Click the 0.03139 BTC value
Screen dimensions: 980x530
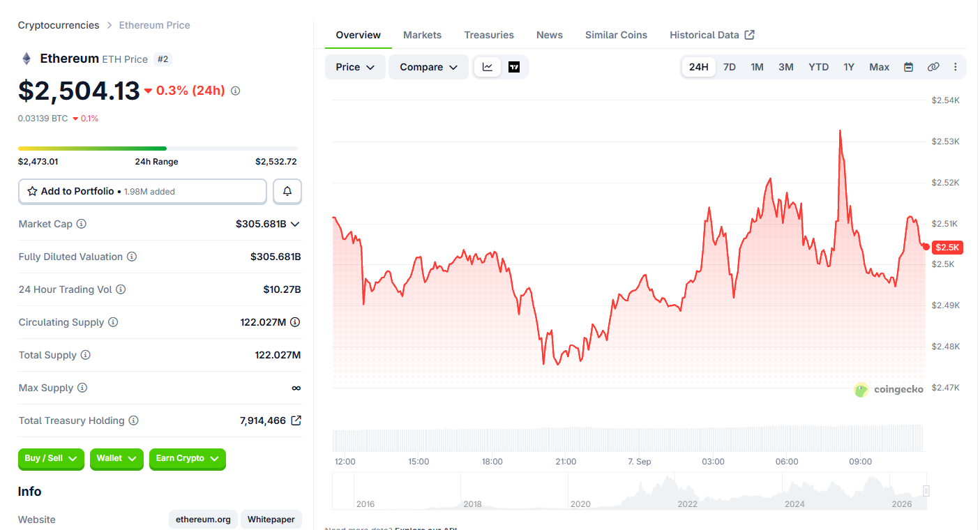click(43, 119)
